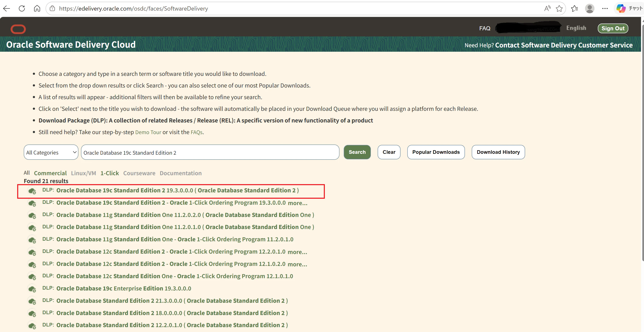
Task: Filter results by Courseware
Action: click(x=139, y=173)
